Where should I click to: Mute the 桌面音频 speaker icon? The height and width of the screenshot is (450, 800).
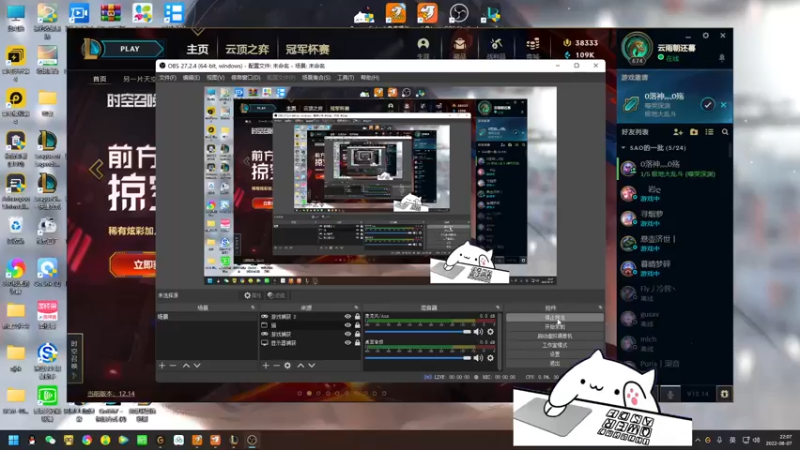pos(478,358)
